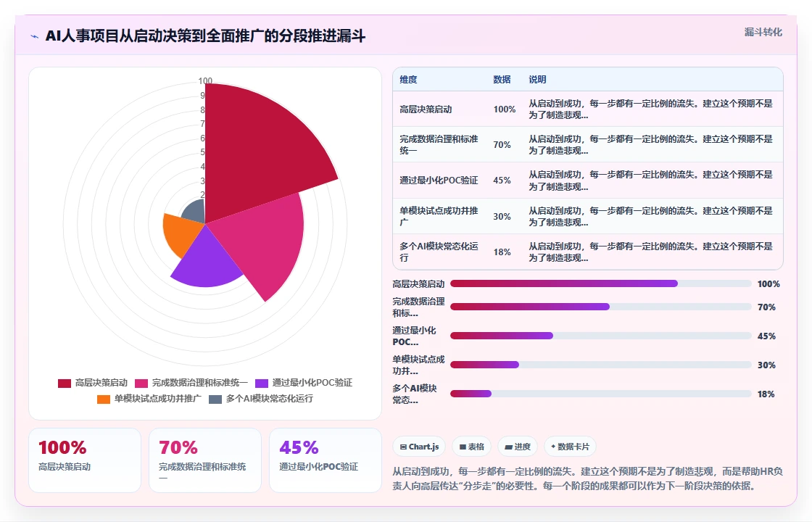
Task: Click the 18% label beside last progress bar
Action: tap(766, 394)
